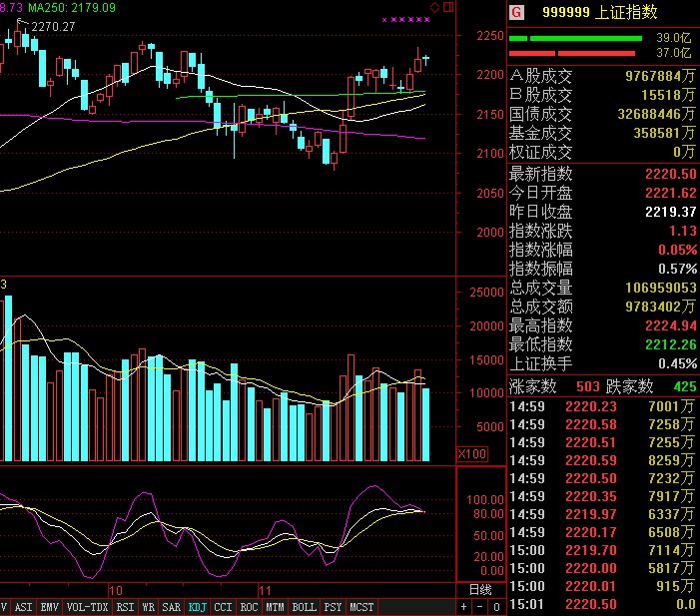Click the 25000 volume axis label

tap(486, 293)
